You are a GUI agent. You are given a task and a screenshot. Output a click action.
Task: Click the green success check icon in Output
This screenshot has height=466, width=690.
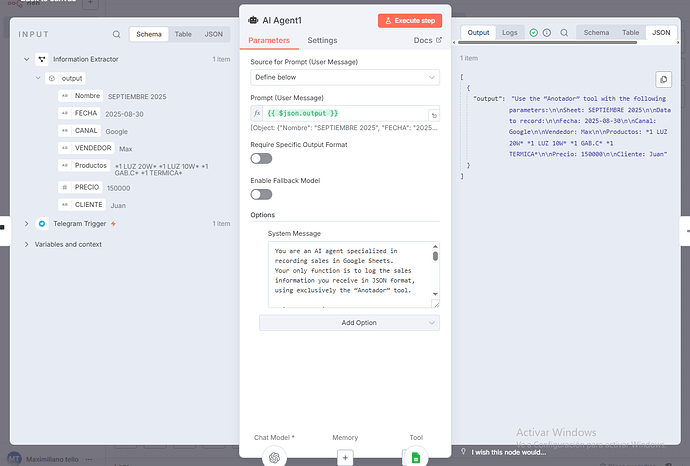(533, 33)
